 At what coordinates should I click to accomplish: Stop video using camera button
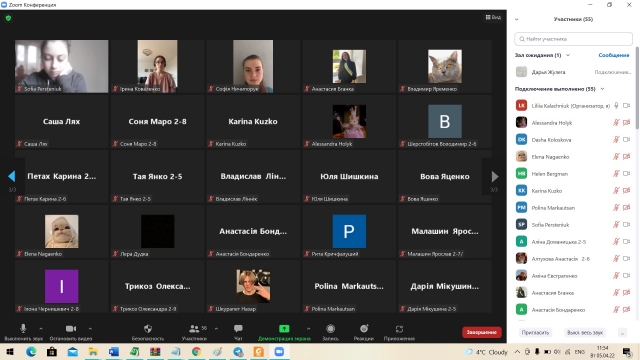pyautogui.click(x=71, y=332)
